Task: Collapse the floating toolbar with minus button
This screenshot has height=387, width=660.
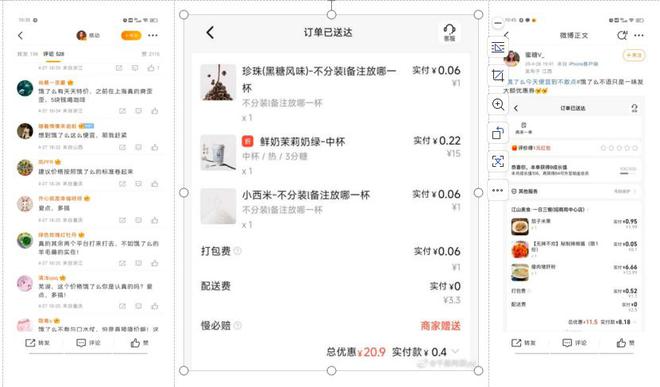Action: pos(498,23)
